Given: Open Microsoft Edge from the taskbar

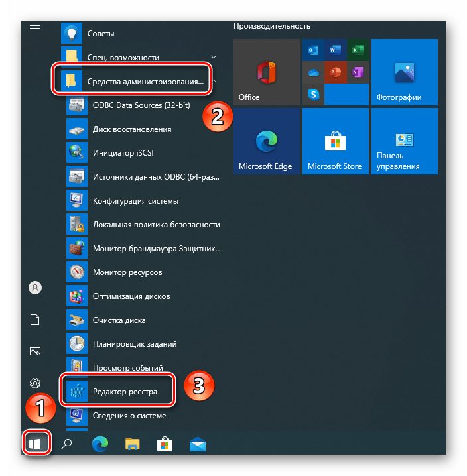Looking at the screenshot, I should [x=100, y=444].
